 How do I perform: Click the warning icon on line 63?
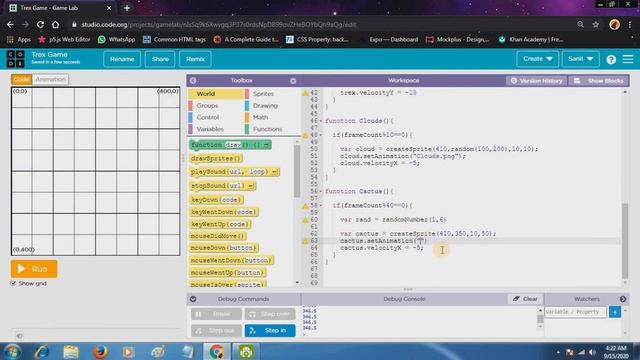pos(305,241)
